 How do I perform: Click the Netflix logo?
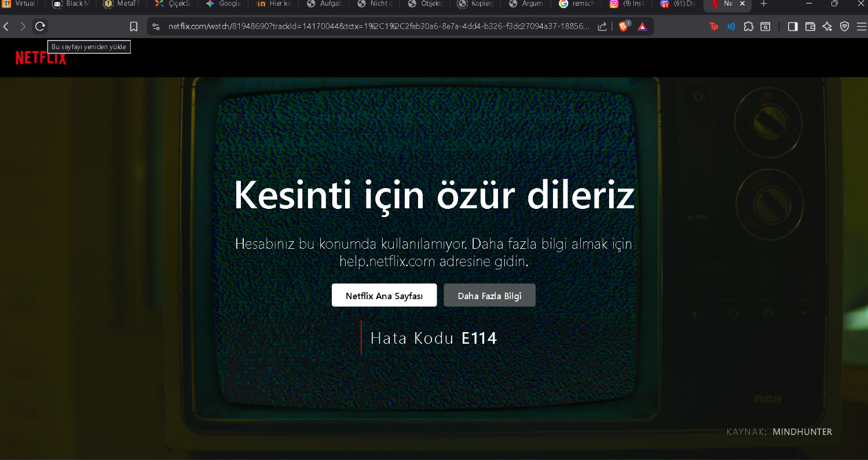[41, 58]
